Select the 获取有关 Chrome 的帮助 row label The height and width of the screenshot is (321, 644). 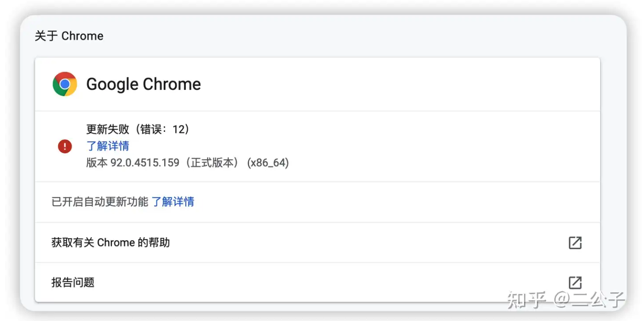click(x=111, y=243)
